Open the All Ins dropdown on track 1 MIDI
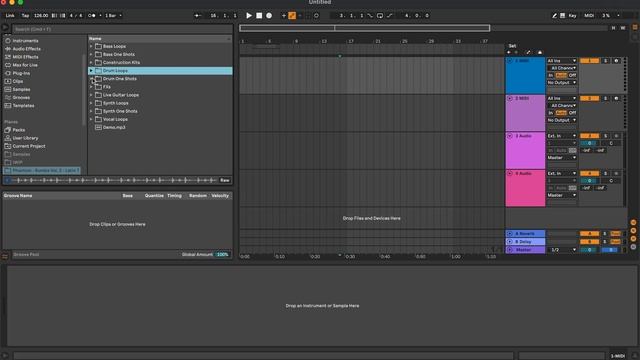This screenshot has height=360, width=640. [x=562, y=61]
